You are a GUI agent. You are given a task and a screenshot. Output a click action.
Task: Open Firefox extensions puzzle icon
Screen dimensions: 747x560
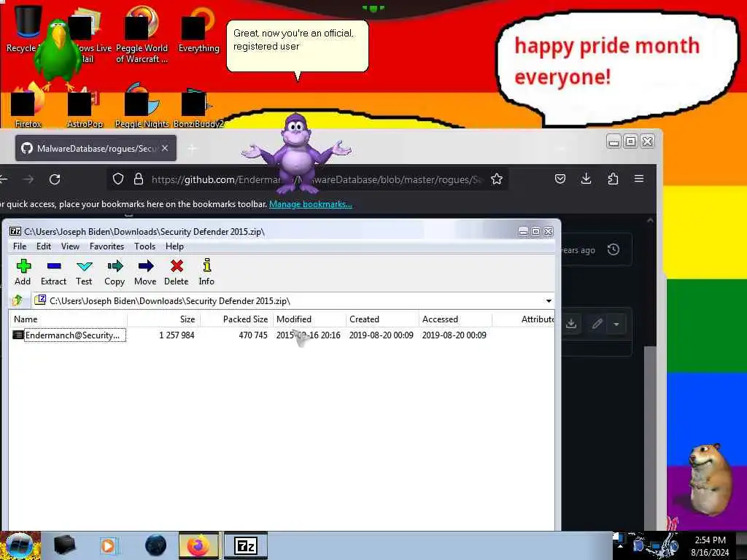tap(613, 179)
